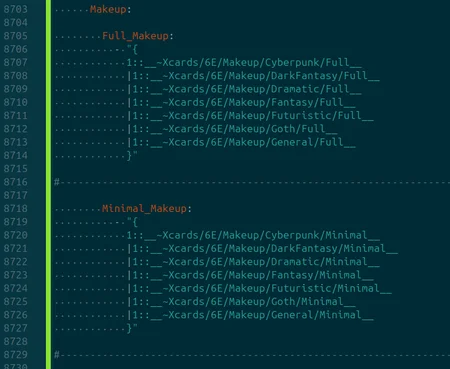The height and width of the screenshot is (369, 450).
Task: Click line number 8727 in gutter
Action: point(15,328)
